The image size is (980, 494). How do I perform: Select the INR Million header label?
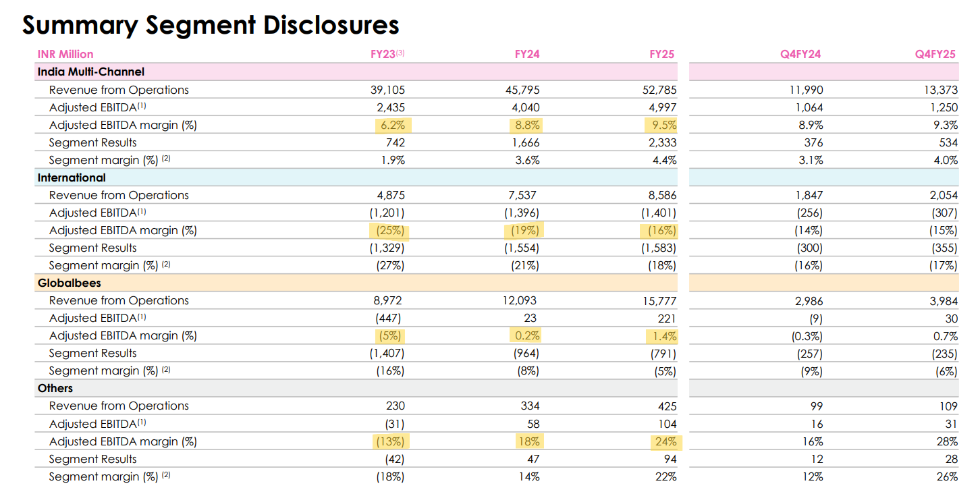(65, 54)
